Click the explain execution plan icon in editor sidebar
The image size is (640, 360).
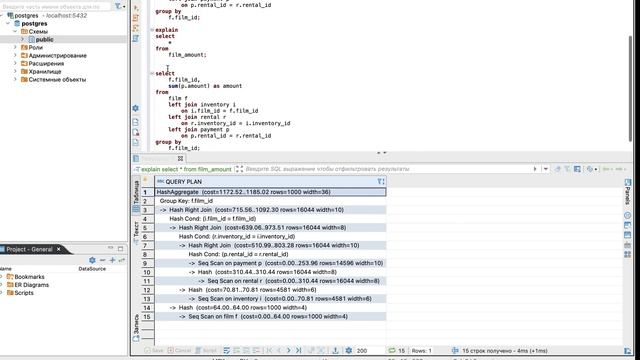pos(136,38)
